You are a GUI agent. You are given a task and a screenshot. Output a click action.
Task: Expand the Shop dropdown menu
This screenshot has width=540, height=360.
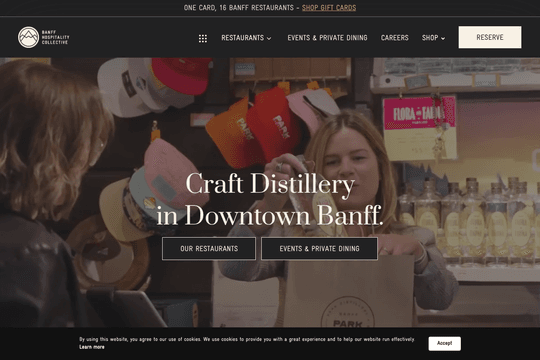pos(433,38)
